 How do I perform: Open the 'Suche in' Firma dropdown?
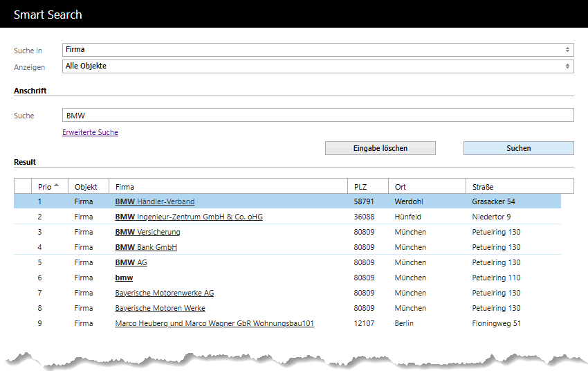318,50
